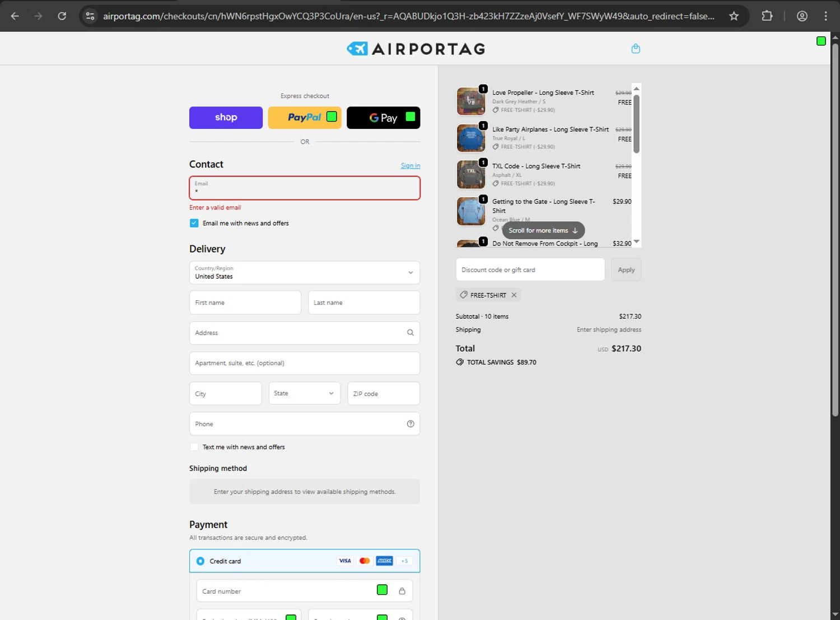The image size is (840, 620).
Task: Click the 'Subtotal · 10 items' label
Action: pyautogui.click(x=482, y=316)
